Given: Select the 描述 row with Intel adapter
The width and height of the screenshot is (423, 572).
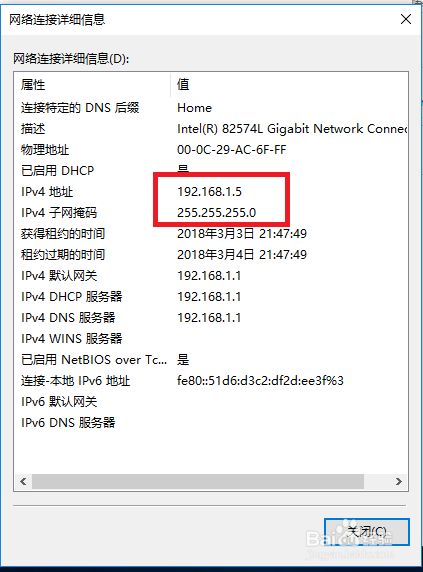Looking at the screenshot, I should tap(211, 128).
